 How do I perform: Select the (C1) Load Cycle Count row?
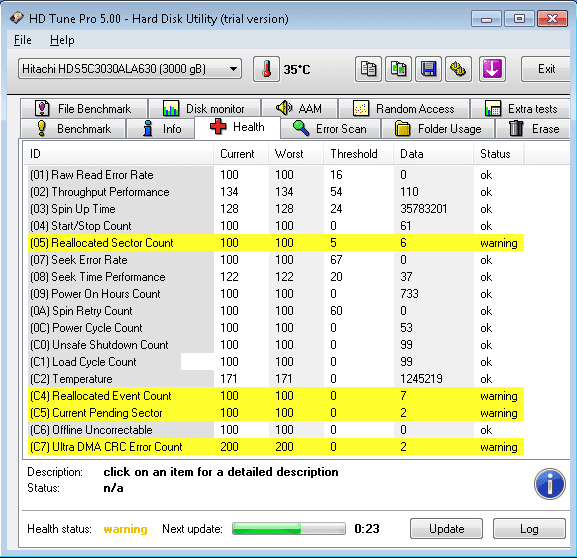(276, 362)
